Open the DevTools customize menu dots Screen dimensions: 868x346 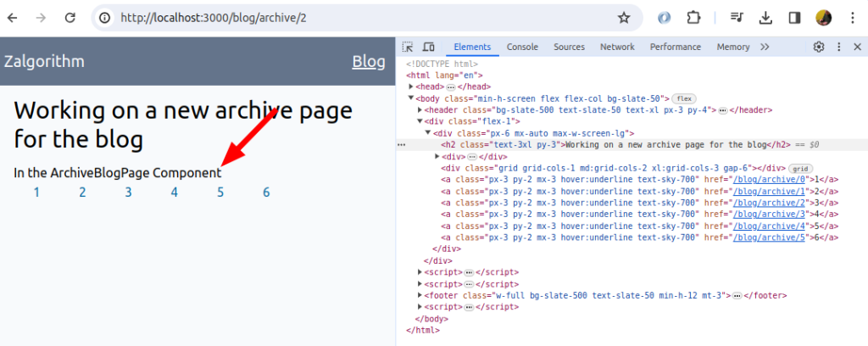pyautogui.click(x=838, y=47)
